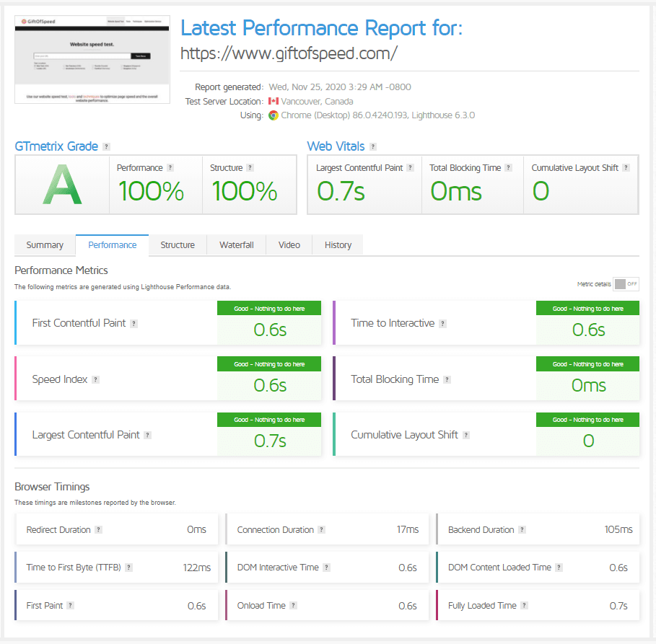Click the First Contentful Paint question mark

[x=133, y=323]
